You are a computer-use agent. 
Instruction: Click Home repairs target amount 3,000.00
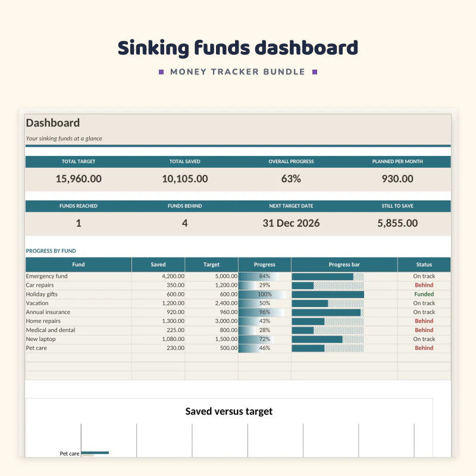coord(227,321)
